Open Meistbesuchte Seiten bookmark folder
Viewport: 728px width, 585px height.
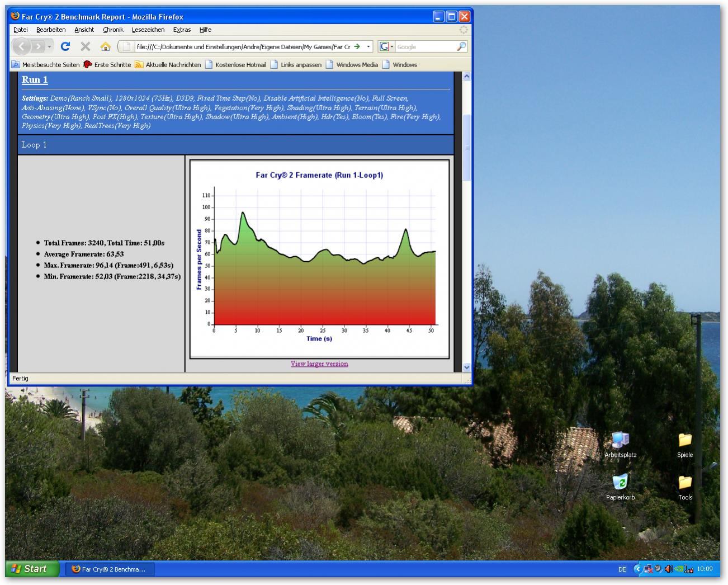coord(46,65)
